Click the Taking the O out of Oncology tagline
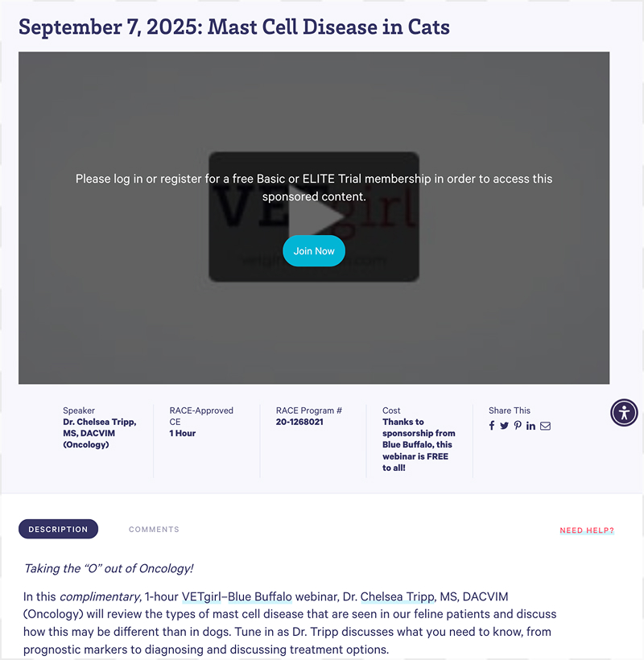The height and width of the screenshot is (660, 644). coord(109,569)
